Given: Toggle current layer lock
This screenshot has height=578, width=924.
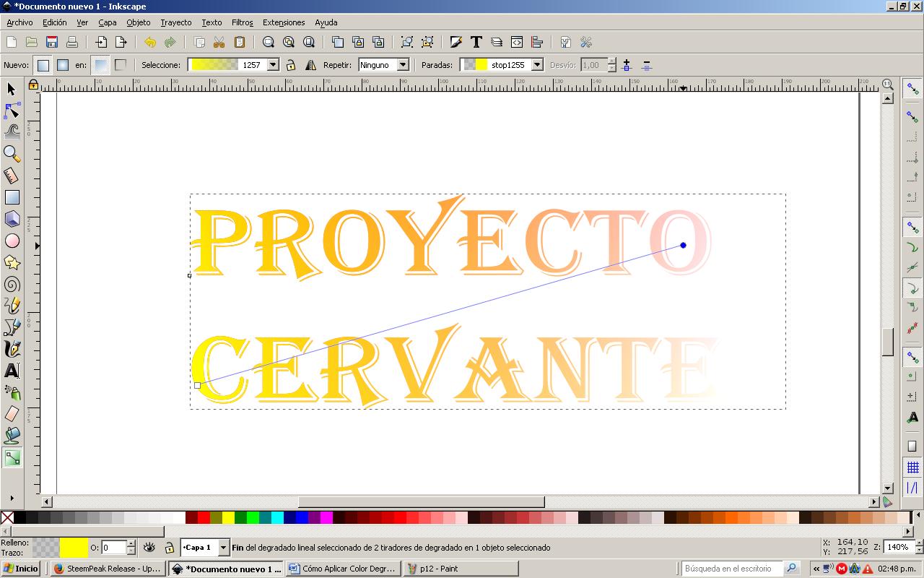Looking at the screenshot, I should click(169, 548).
